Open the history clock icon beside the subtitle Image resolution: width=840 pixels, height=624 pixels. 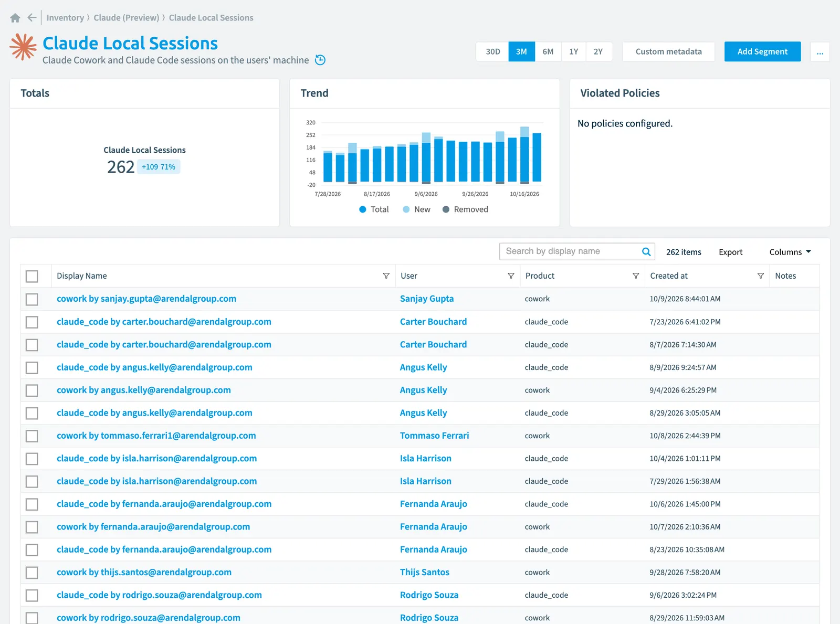click(320, 60)
